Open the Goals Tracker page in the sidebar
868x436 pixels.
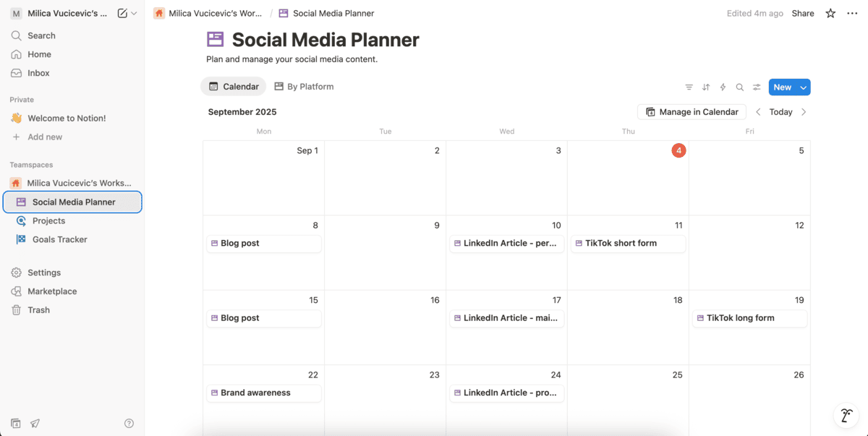[x=60, y=239]
